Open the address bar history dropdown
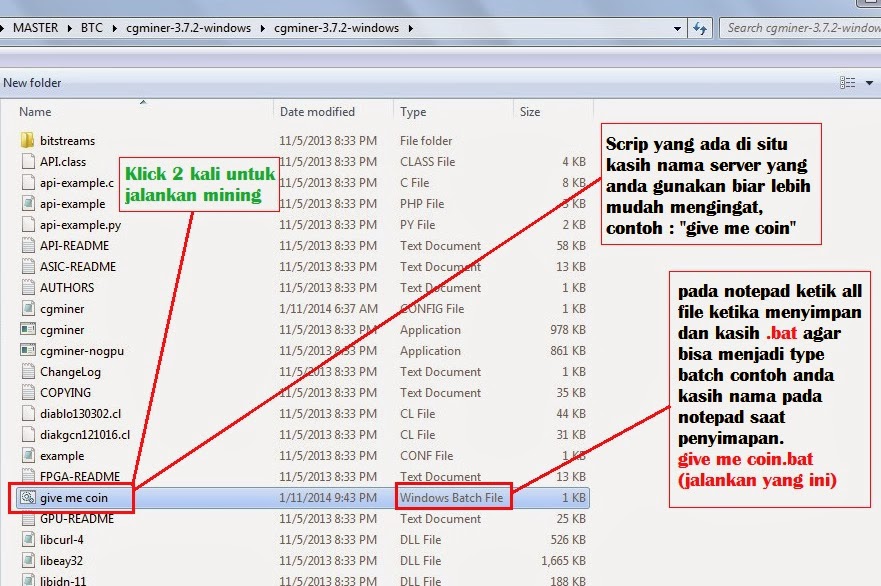 tap(677, 28)
